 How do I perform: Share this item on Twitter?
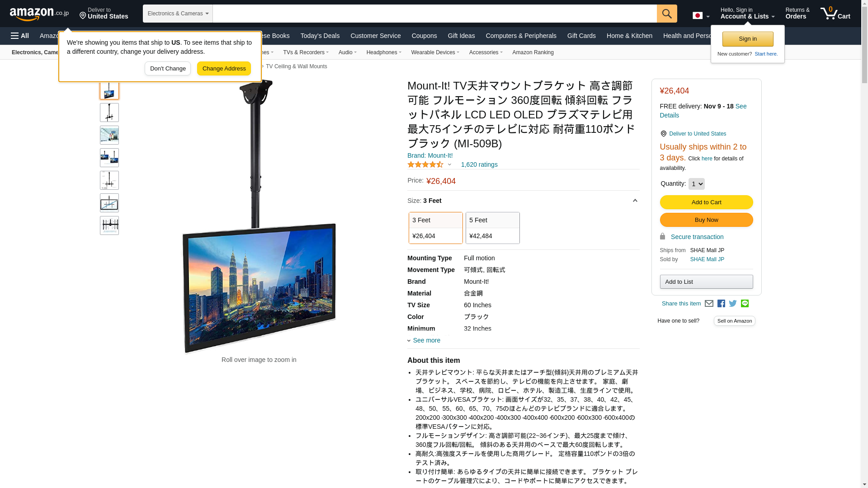click(x=733, y=304)
